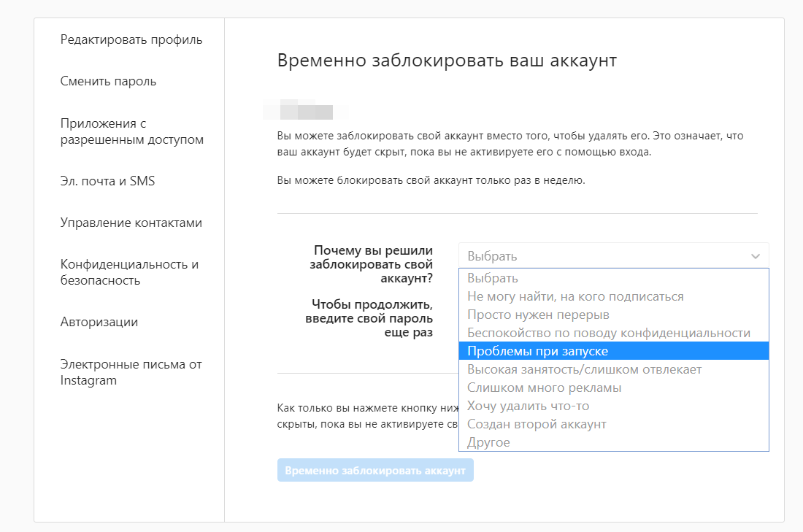Select reason Не могу найти, на кого подписаться

click(575, 296)
